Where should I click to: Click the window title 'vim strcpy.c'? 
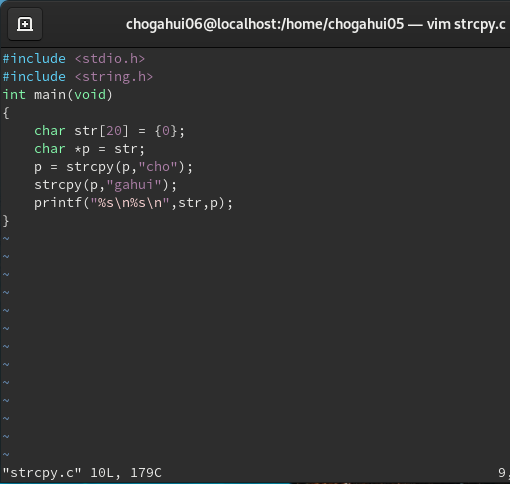[466, 24]
